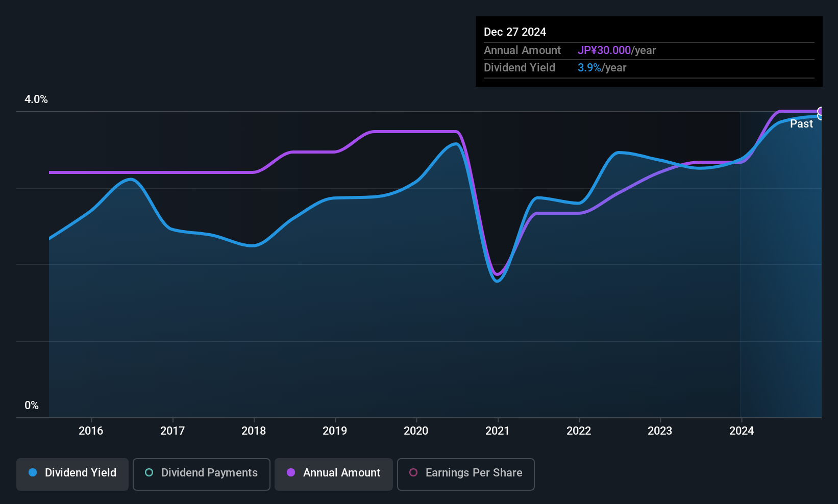The width and height of the screenshot is (838, 504).
Task: Click the 3.9%/year tooltip value
Action: coord(602,67)
